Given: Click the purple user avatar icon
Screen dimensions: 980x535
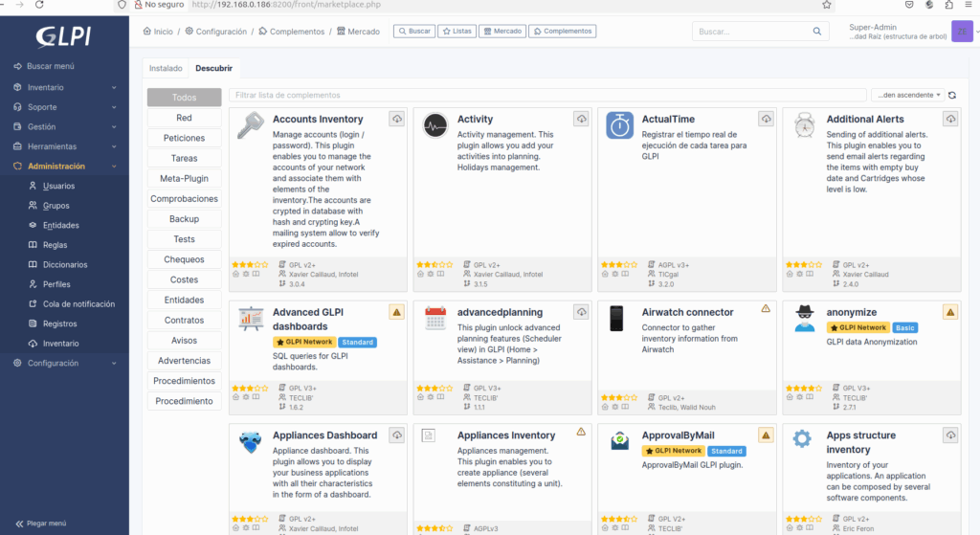Looking at the screenshot, I should point(962,32).
